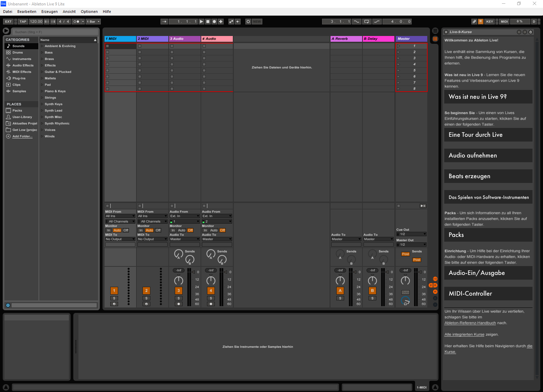Open Packs under Places
Image resolution: width=543 pixels, height=392 pixels.
click(17, 110)
